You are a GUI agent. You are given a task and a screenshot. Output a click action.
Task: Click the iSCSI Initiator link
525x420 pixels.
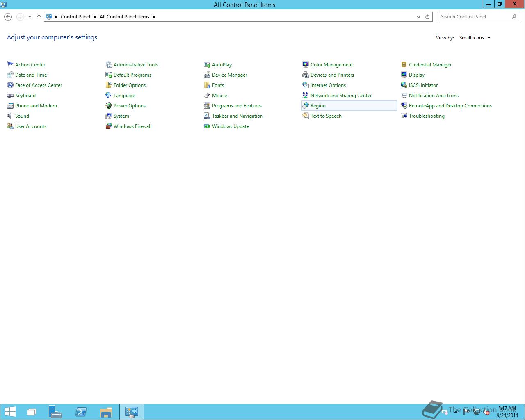coord(423,85)
